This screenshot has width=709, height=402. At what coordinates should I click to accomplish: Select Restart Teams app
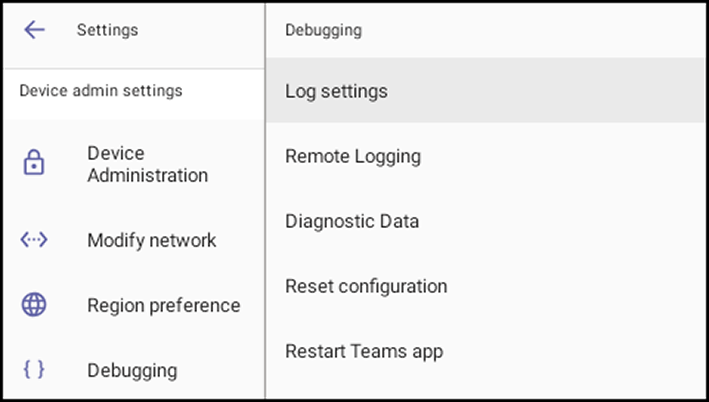[485, 351]
